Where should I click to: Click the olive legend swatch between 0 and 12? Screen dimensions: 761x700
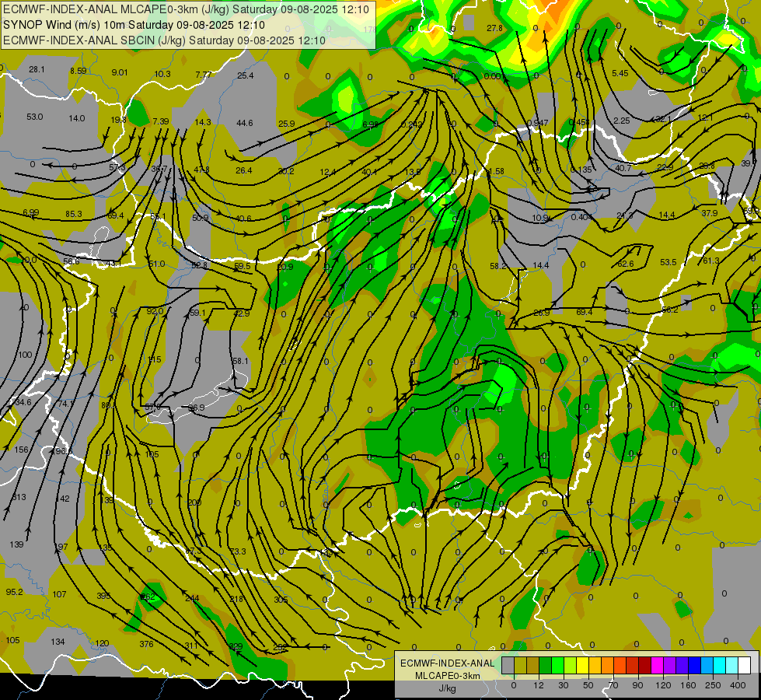[520, 665]
